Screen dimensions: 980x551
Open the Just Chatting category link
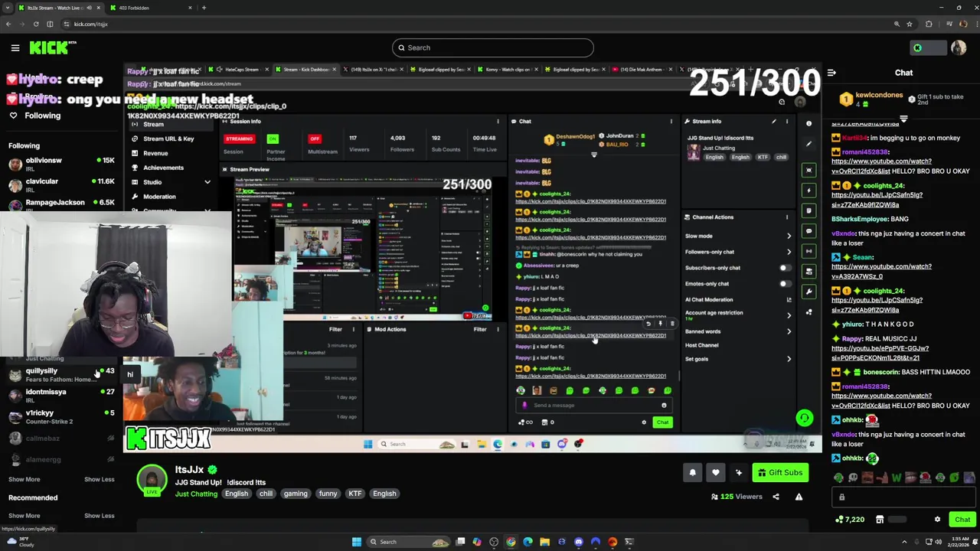(196, 494)
